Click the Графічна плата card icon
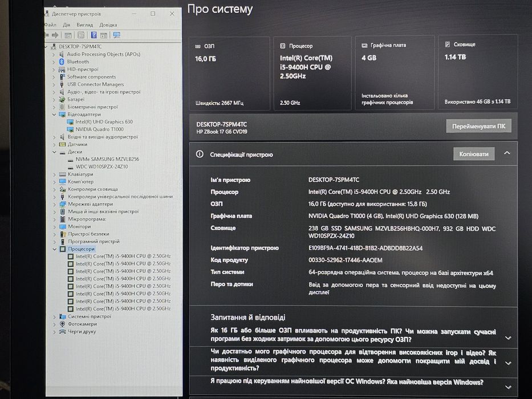Screen dimensions: 532x399 pos(364,45)
